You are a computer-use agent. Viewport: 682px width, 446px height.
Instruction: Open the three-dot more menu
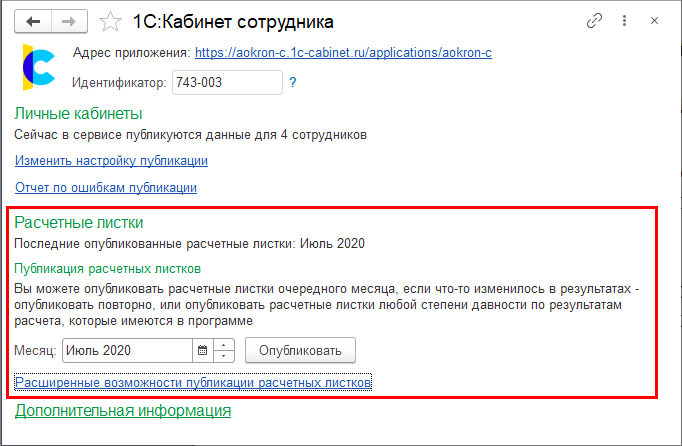[624, 20]
